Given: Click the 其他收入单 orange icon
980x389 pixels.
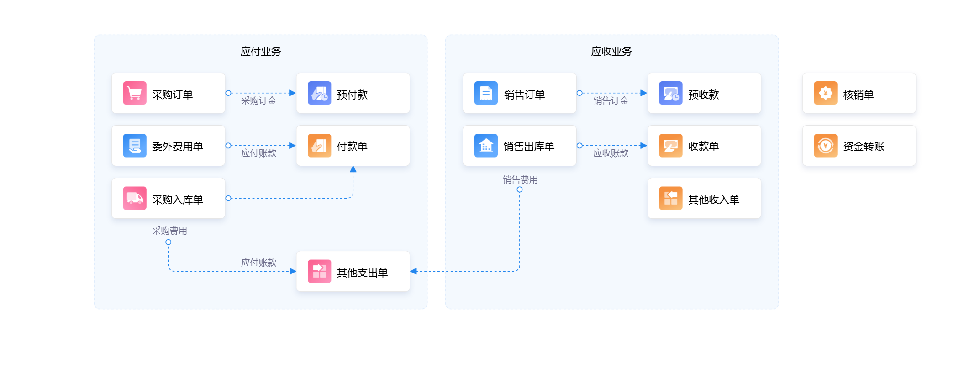Looking at the screenshot, I should point(671,198).
